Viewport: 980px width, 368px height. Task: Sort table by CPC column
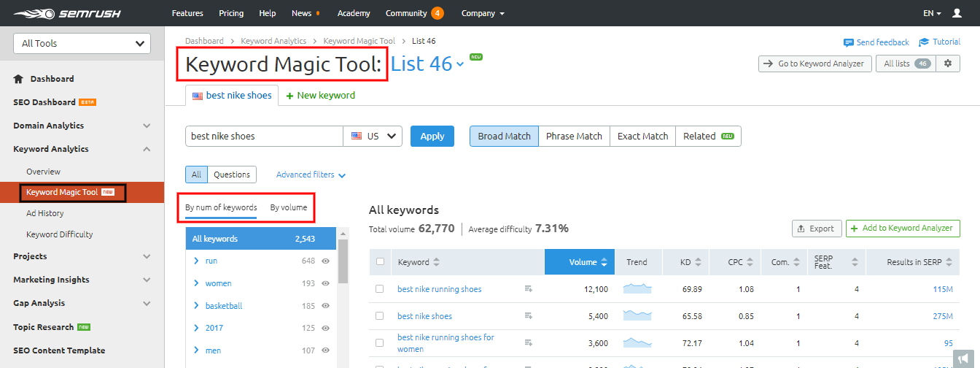pyautogui.click(x=749, y=262)
